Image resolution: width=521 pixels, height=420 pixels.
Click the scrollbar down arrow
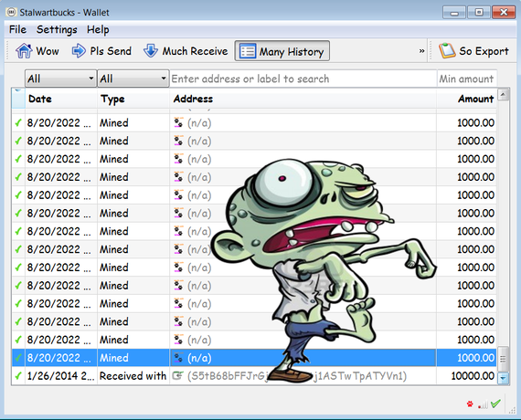click(503, 378)
